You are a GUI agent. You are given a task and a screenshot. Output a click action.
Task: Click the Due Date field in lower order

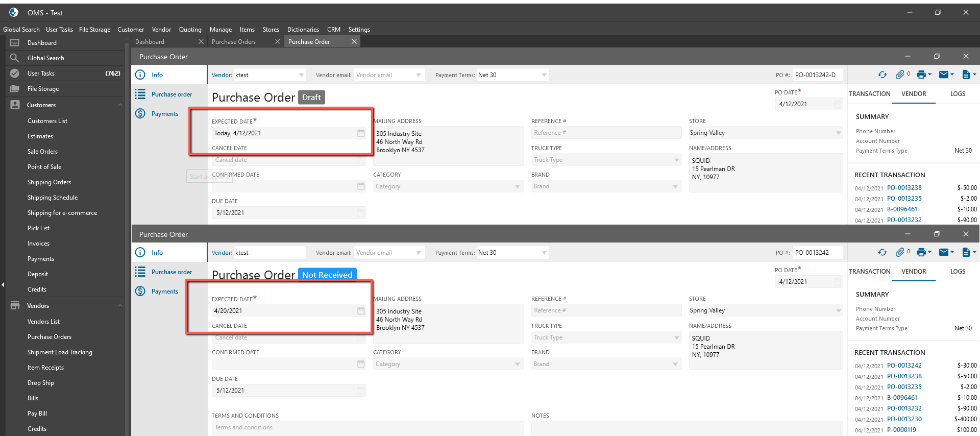(289, 391)
